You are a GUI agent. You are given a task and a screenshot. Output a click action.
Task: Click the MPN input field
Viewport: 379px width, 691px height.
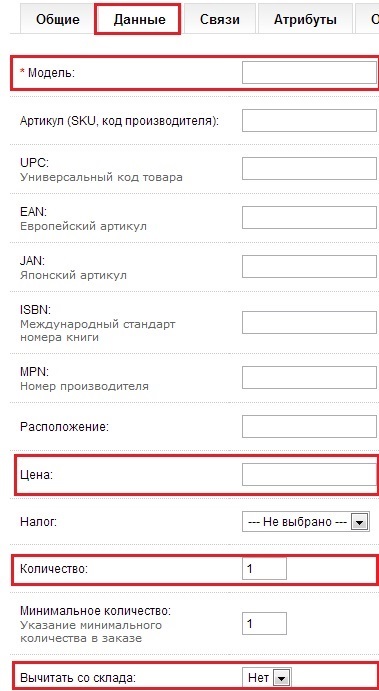pyautogui.click(x=309, y=378)
